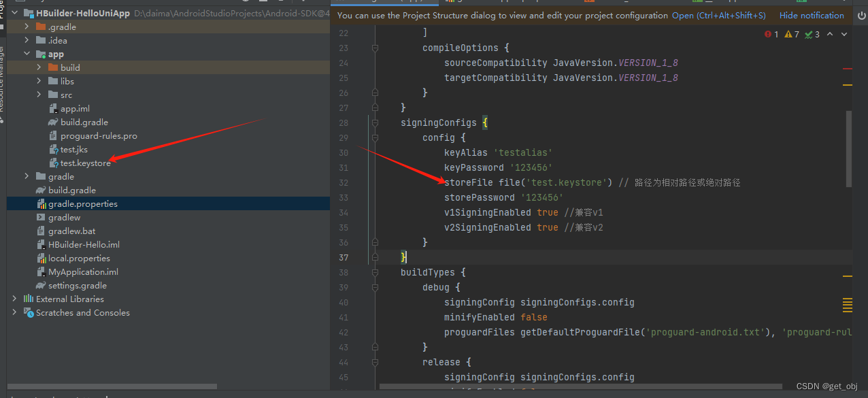This screenshot has width=868, height=398.
Task: Expand the src folder
Action: tap(39, 95)
